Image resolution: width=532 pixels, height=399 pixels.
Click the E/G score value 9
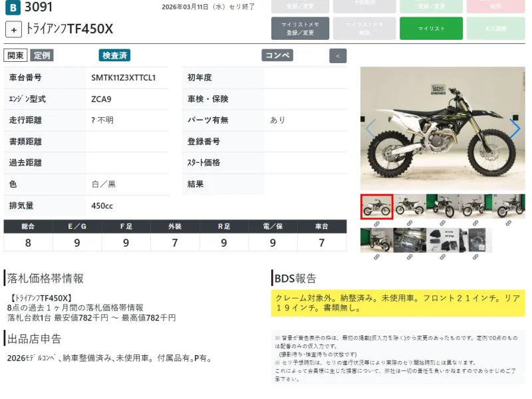(77, 243)
